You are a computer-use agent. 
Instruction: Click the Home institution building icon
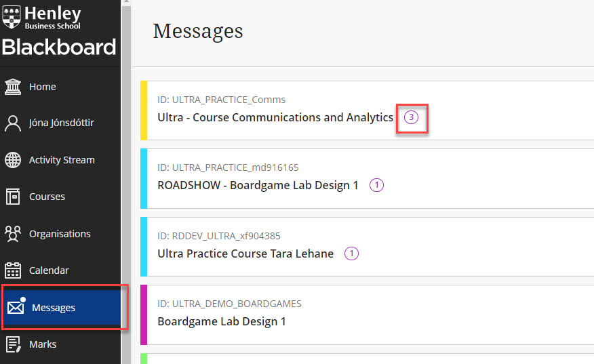(13, 87)
